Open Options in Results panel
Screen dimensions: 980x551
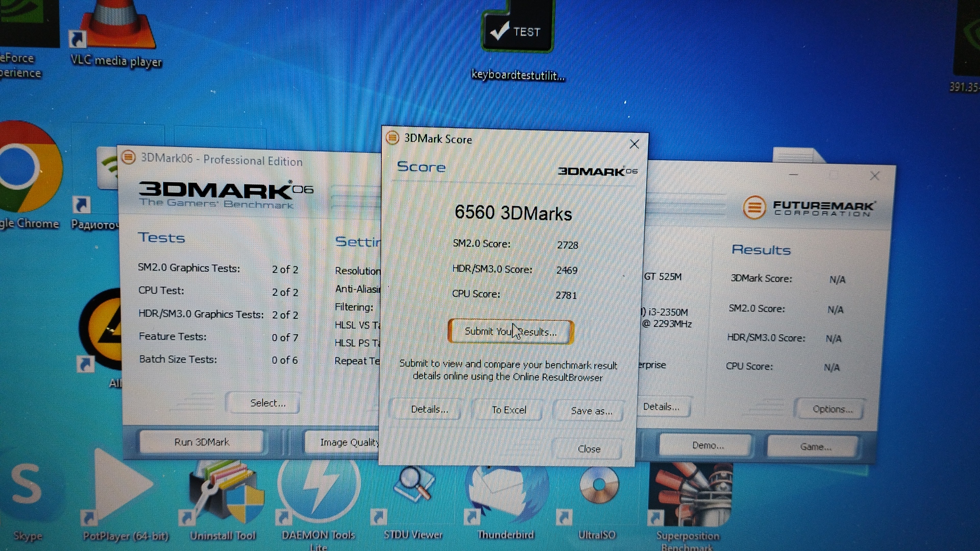click(x=832, y=409)
